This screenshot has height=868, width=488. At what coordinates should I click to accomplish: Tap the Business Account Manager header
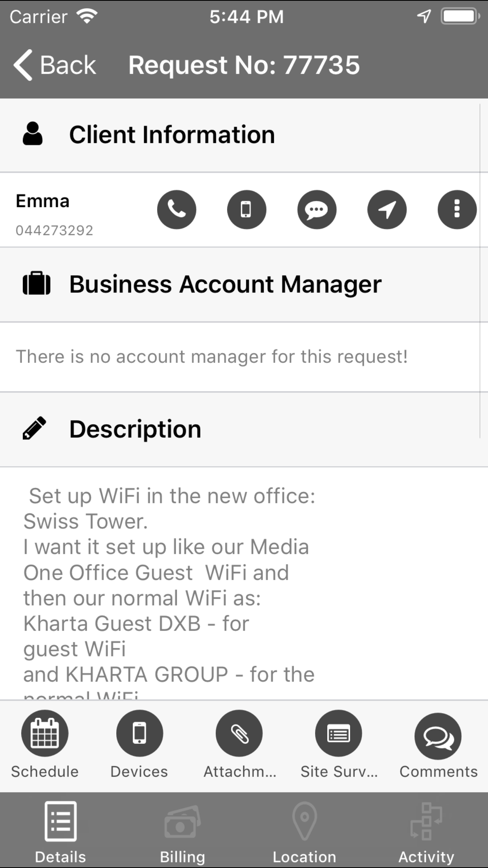225,284
